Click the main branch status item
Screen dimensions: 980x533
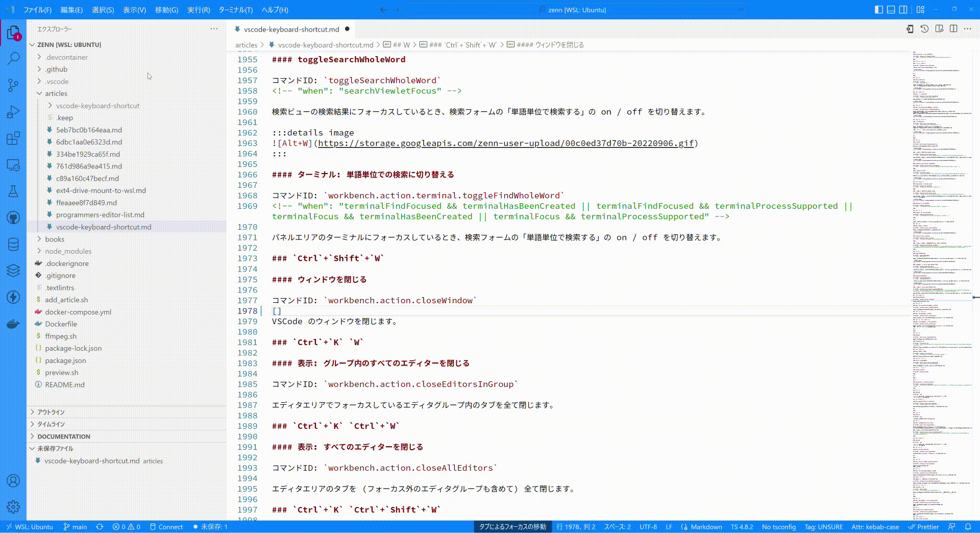75,527
